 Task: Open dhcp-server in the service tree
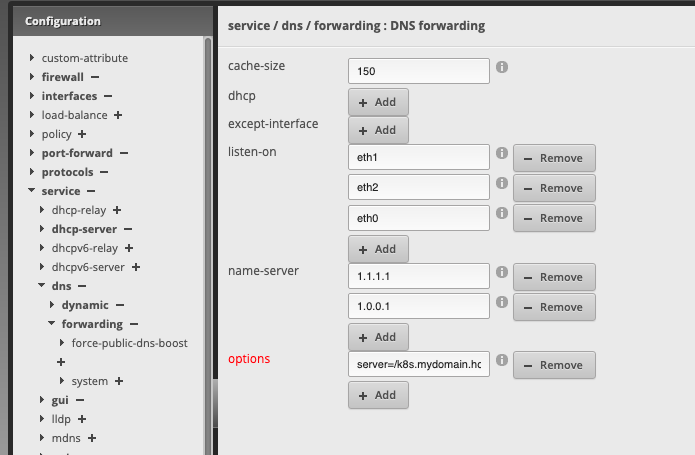[84, 229]
